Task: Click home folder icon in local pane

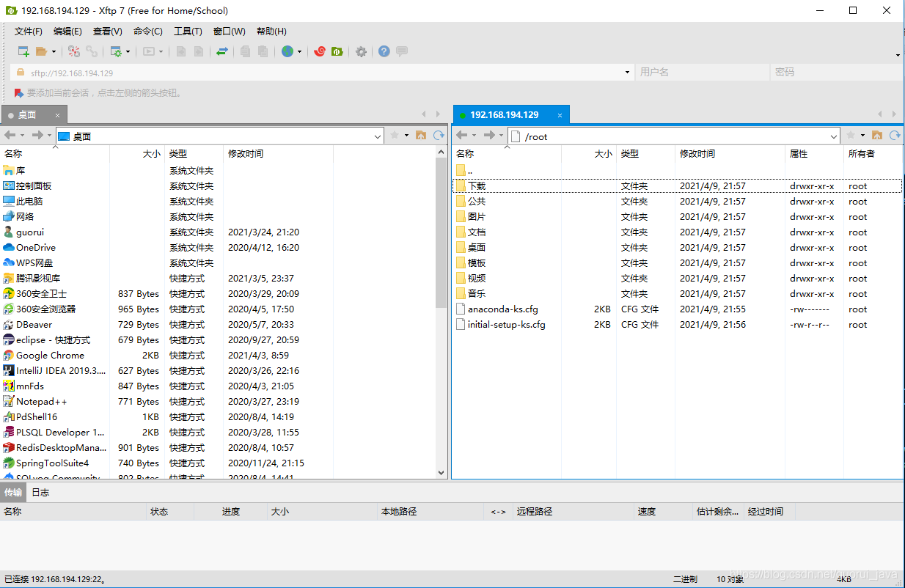Action: click(421, 136)
